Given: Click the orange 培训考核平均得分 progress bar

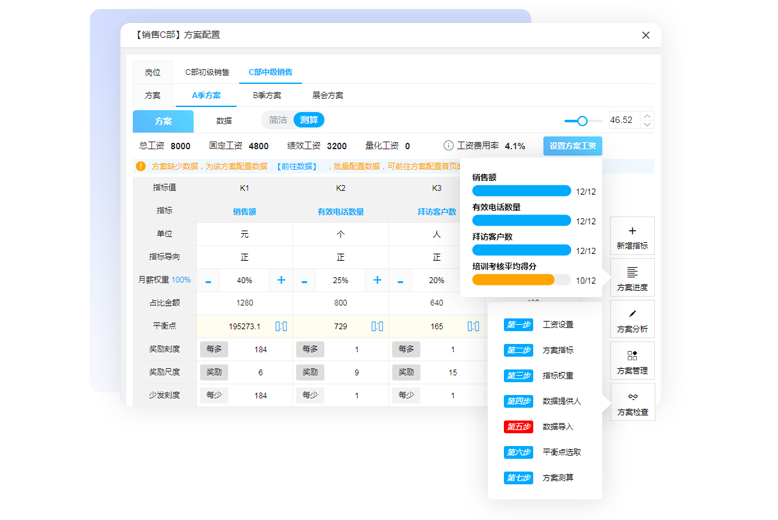Looking at the screenshot, I should (521, 280).
